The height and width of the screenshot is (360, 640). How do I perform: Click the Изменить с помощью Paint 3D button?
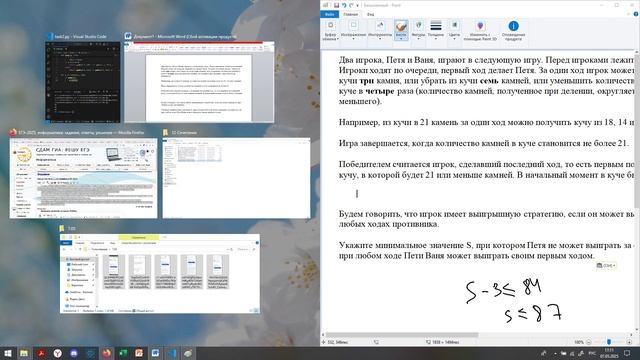pos(480,31)
